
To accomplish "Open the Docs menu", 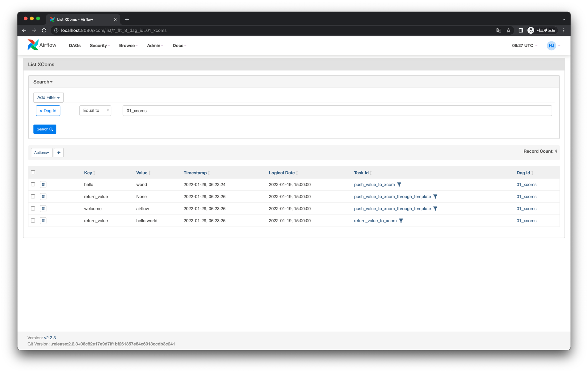I will [179, 45].
